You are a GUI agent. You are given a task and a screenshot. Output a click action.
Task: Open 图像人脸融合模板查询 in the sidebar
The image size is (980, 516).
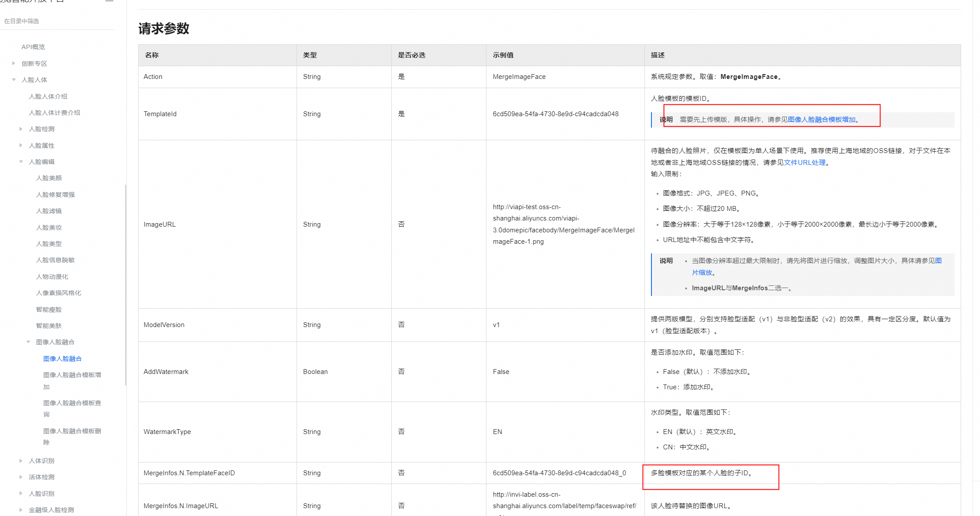point(72,408)
